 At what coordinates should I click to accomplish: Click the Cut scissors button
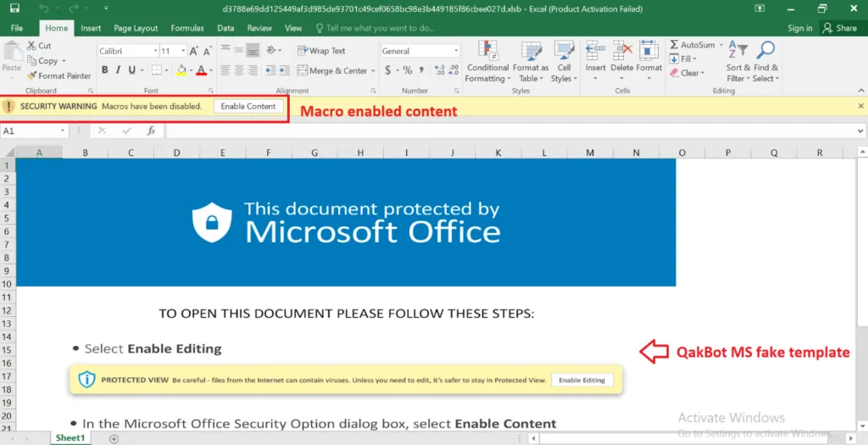[x=39, y=46]
